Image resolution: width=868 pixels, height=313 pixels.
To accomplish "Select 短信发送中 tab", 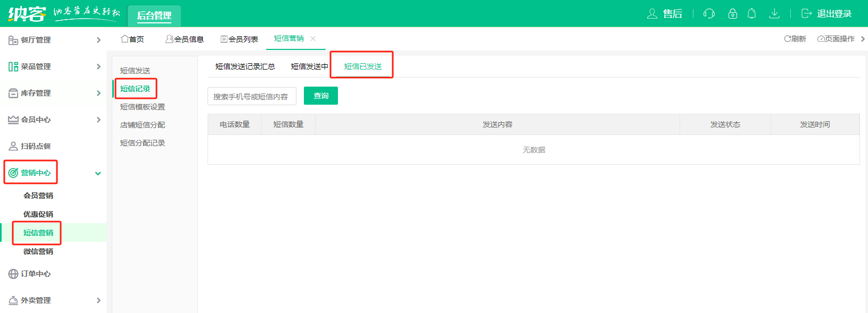I will coord(310,66).
